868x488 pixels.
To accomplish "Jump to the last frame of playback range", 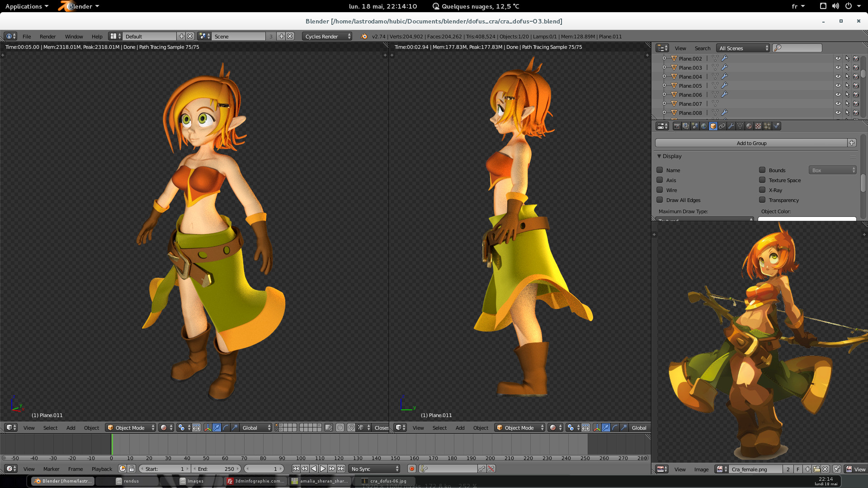I will tap(341, 469).
